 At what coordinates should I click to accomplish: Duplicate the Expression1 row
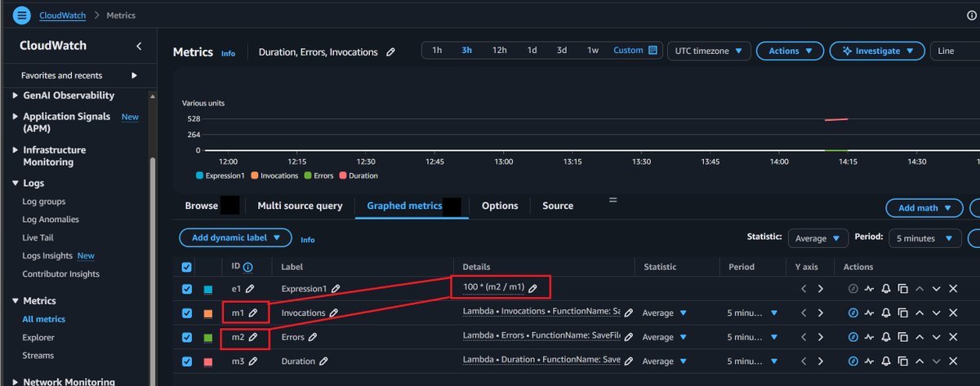click(903, 289)
